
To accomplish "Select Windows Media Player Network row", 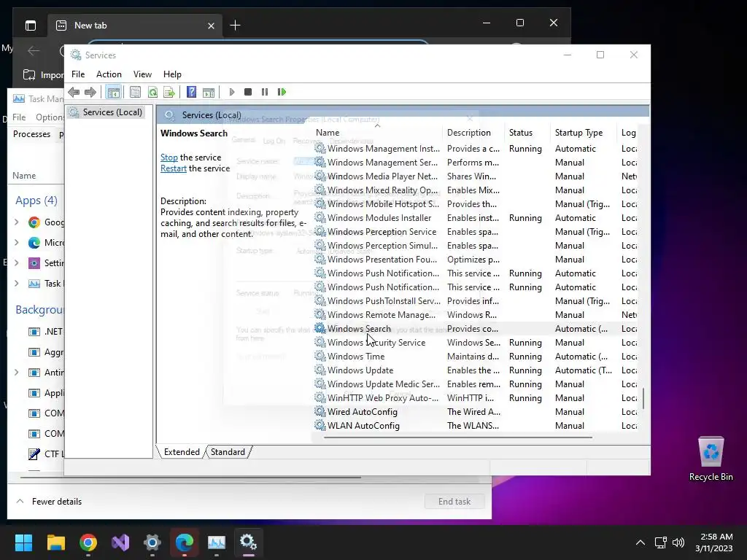I will [475, 176].
